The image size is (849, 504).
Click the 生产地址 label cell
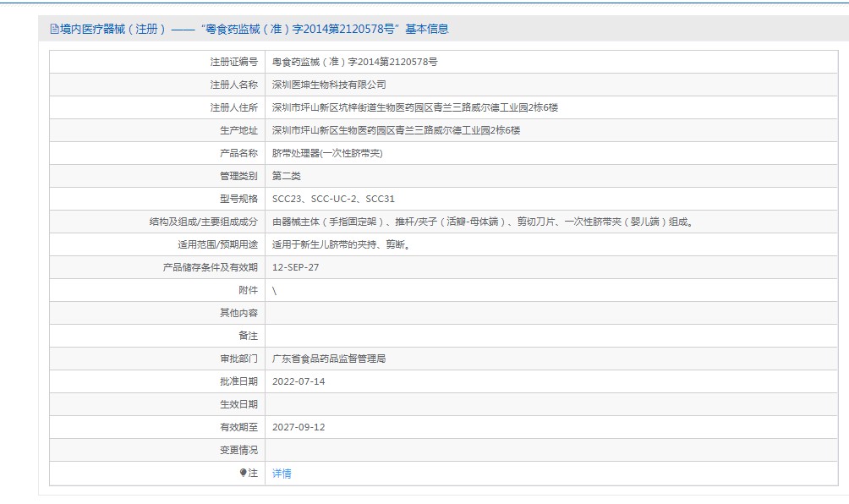tap(157, 130)
